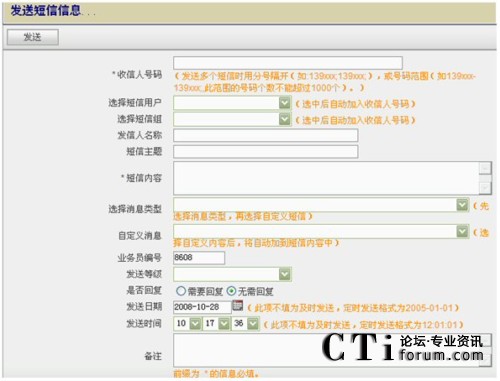500x381 pixels.
Task: Click the 发信人名称 text field
Action: point(266,135)
